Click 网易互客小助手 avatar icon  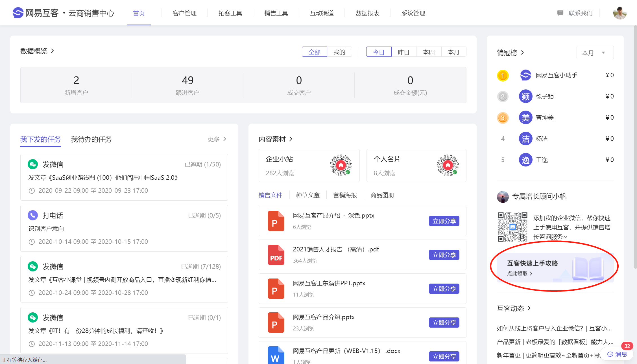[525, 75]
